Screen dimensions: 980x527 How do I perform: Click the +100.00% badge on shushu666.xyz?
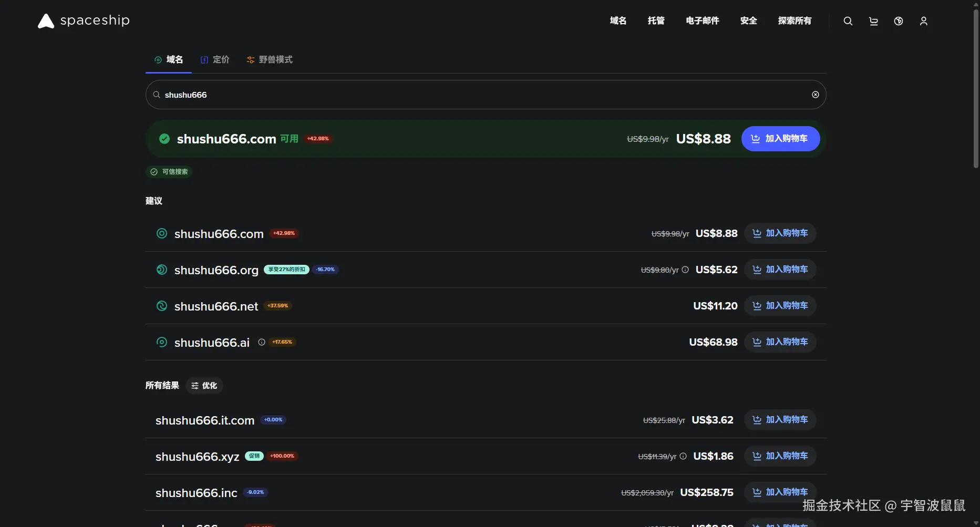click(x=282, y=456)
